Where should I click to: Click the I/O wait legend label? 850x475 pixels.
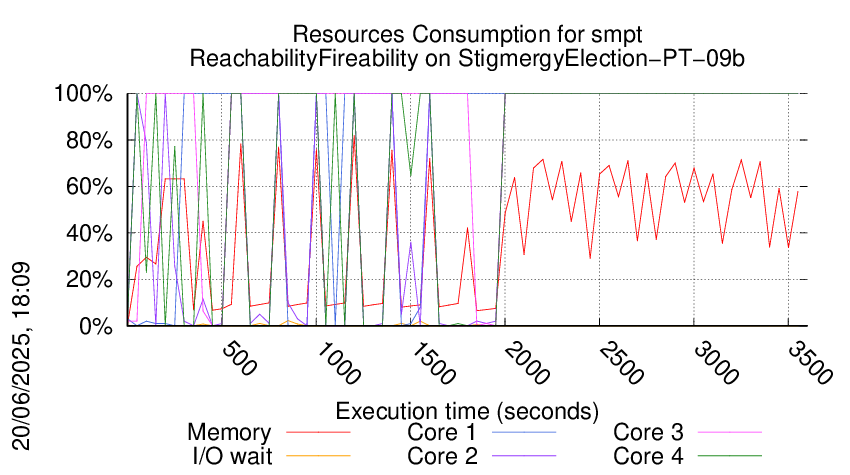click(x=233, y=457)
